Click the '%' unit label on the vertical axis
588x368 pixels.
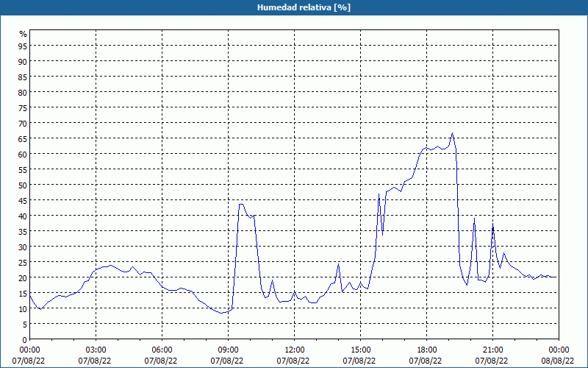pos(24,34)
